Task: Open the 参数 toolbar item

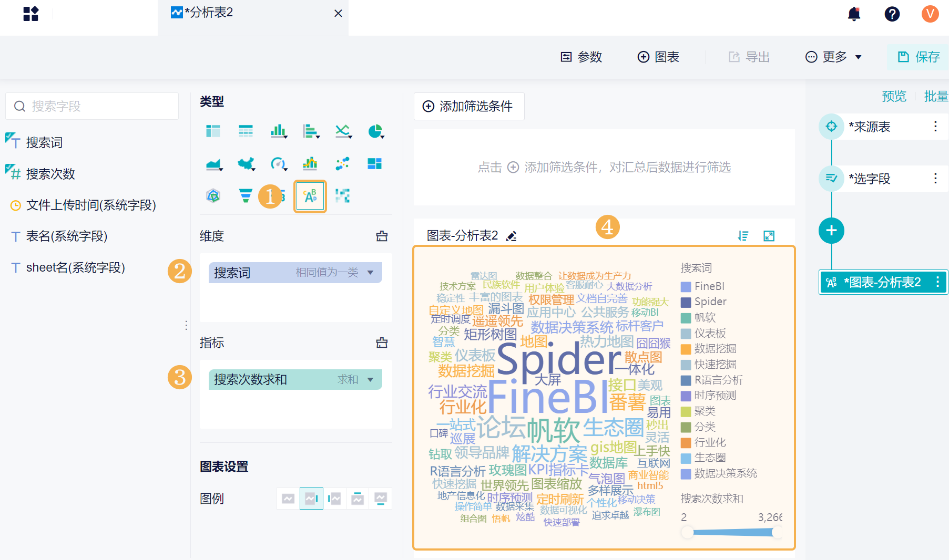Action: (581, 57)
